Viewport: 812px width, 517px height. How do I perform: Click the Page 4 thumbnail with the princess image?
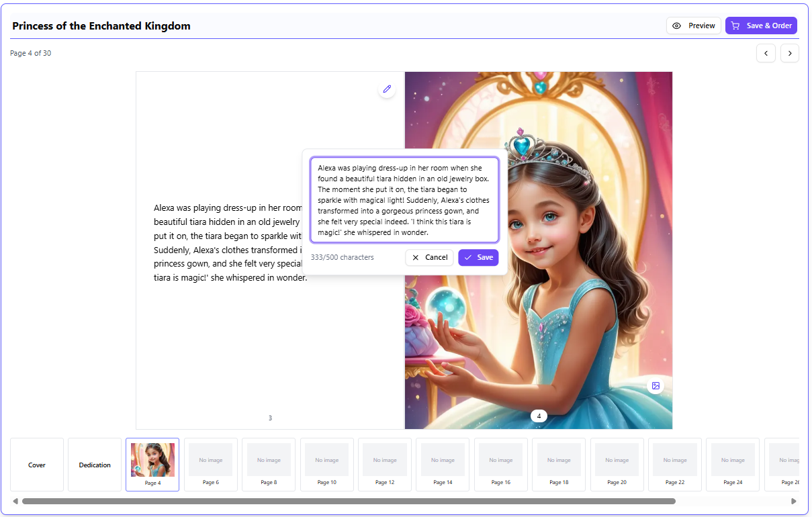click(x=152, y=464)
